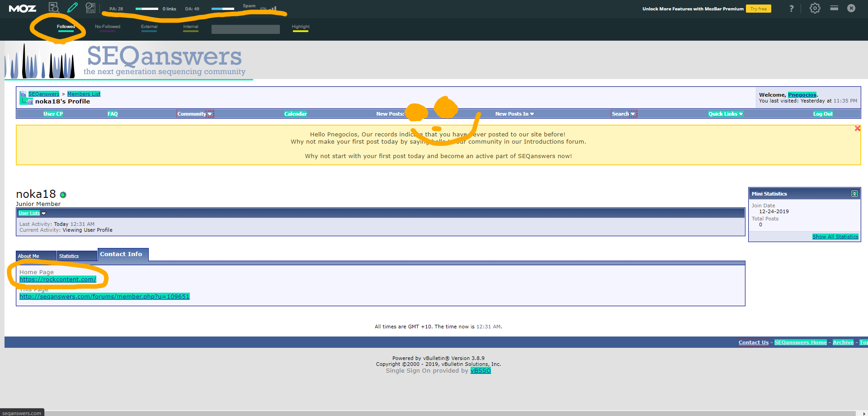Toggle Followed links highlighting

[66, 28]
